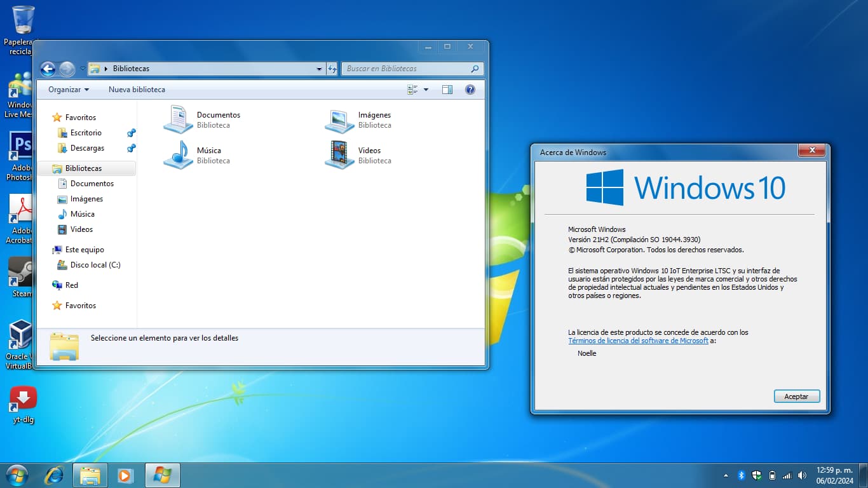Open the view options dropdown arrow

[426, 90]
